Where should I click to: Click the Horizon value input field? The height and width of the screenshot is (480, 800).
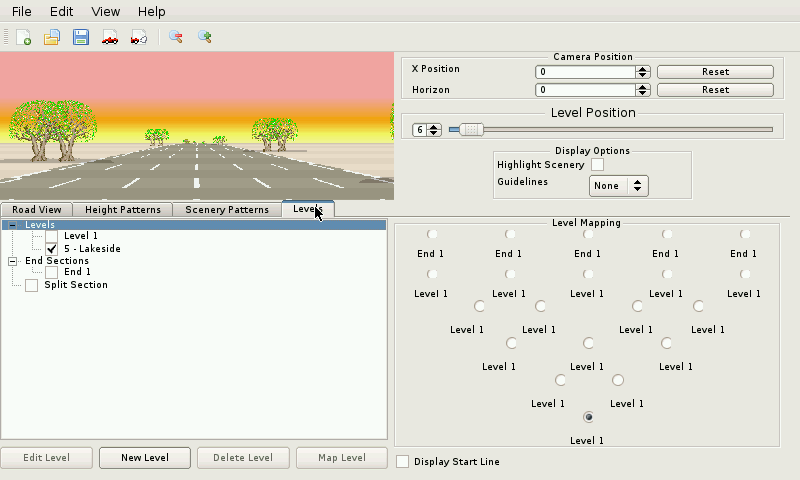pos(585,90)
